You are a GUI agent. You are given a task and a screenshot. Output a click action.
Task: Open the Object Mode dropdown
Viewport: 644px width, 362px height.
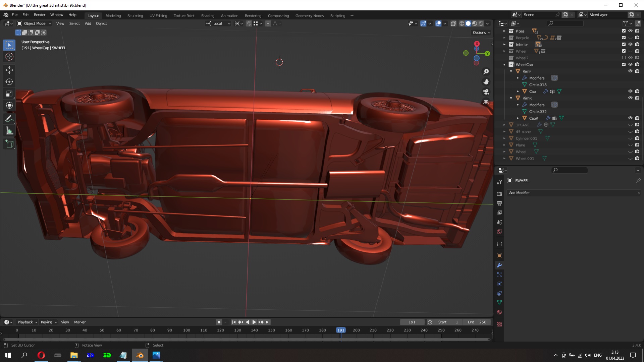[x=35, y=23]
